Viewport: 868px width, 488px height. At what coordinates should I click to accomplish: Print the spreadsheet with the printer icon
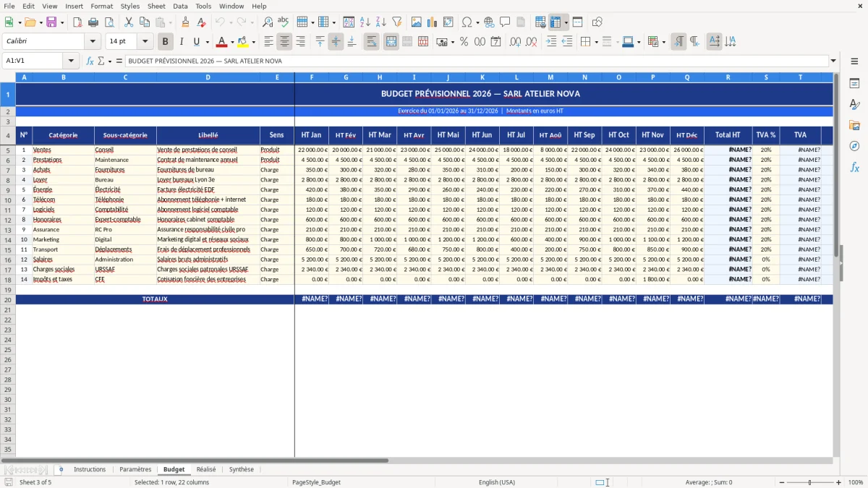[93, 22]
